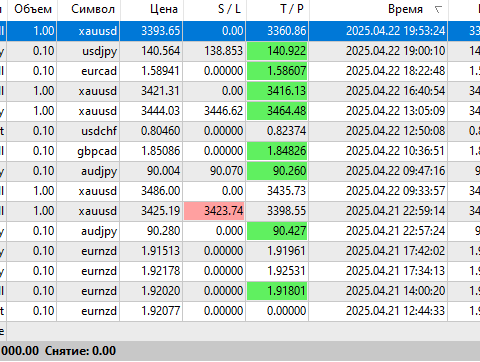Click time 2025.04.21 14:00:20
The image size is (480, 362).
395,291
